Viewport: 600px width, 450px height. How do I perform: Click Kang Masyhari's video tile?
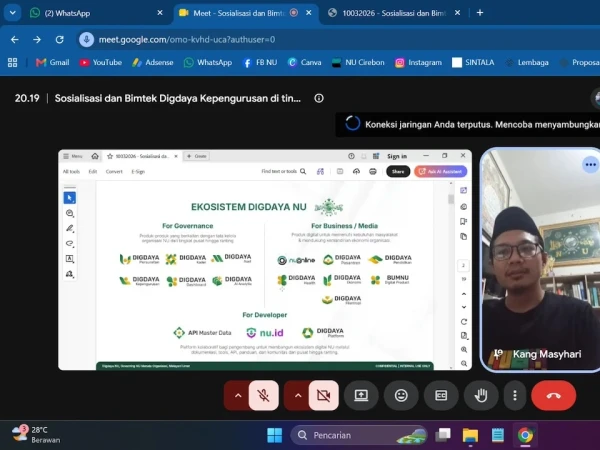pos(540,260)
